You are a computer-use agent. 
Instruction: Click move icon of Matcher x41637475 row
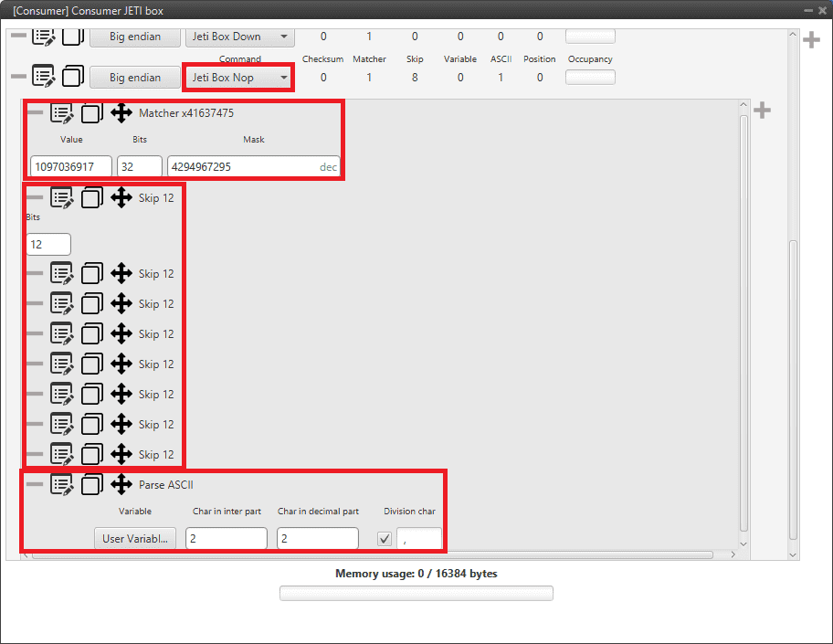121,113
